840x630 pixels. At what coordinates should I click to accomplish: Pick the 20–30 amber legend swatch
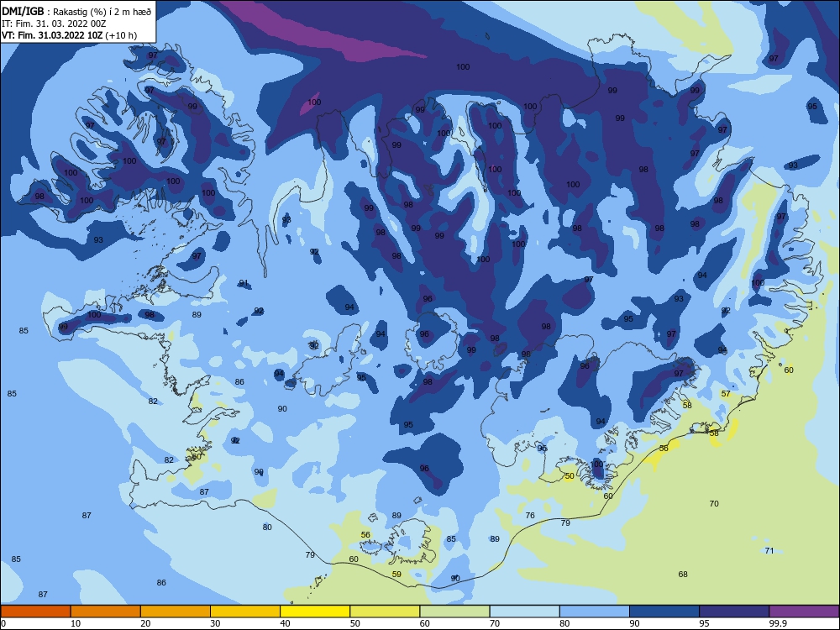[x=176, y=612]
